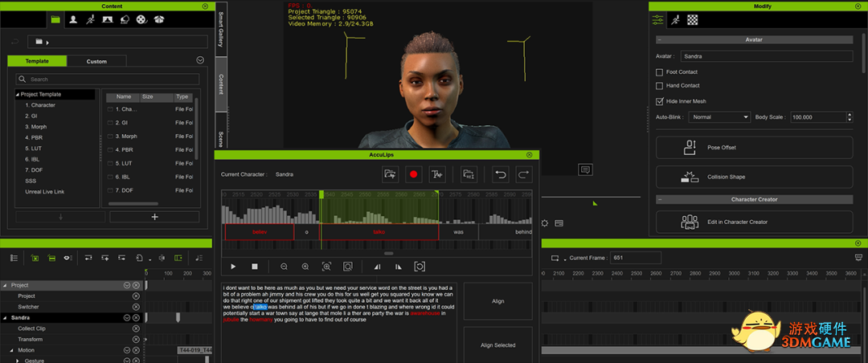Image resolution: width=868 pixels, height=363 pixels.
Task: Open the Auto-Blink Normal dropdown
Action: [x=719, y=117]
